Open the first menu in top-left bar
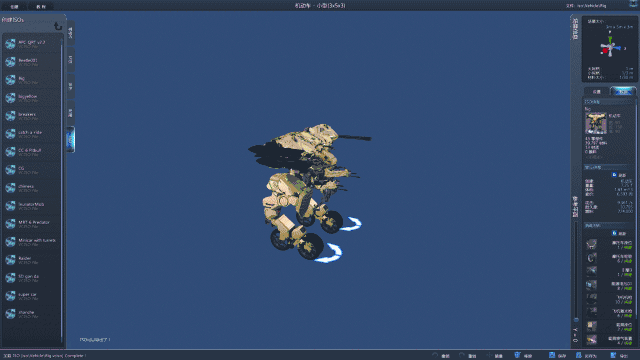This screenshot has height=360, width=640. 14,7
